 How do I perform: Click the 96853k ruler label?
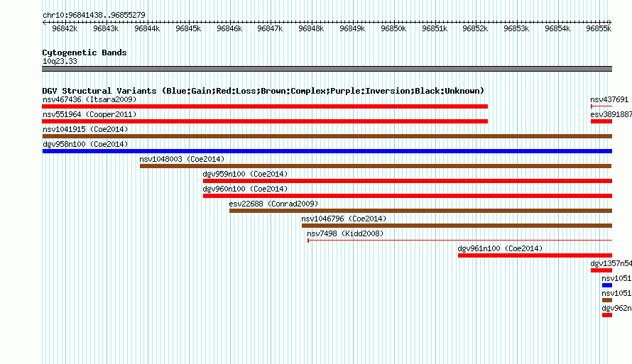click(x=516, y=28)
